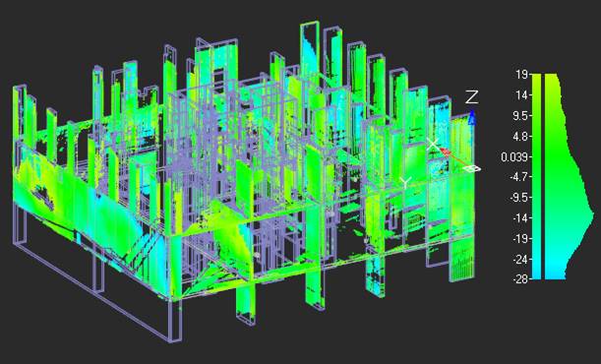Image resolution: width=601 pixels, height=364 pixels.
Task: Click the white diamond axis marker
Action: pos(472,168)
